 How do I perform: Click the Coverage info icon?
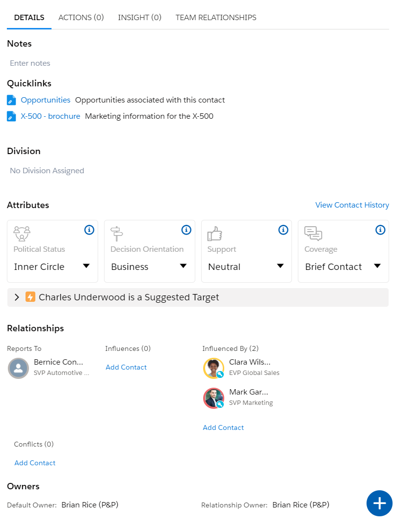(x=380, y=230)
